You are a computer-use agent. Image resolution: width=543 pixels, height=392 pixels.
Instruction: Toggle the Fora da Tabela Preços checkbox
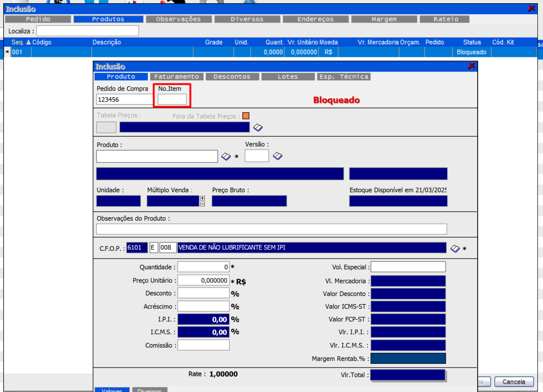[246, 116]
